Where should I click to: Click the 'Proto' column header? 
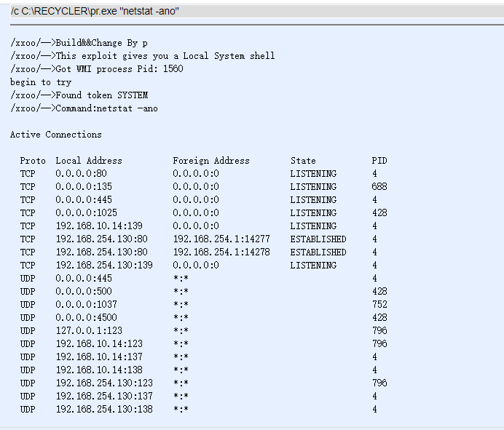pyautogui.click(x=33, y=161)
